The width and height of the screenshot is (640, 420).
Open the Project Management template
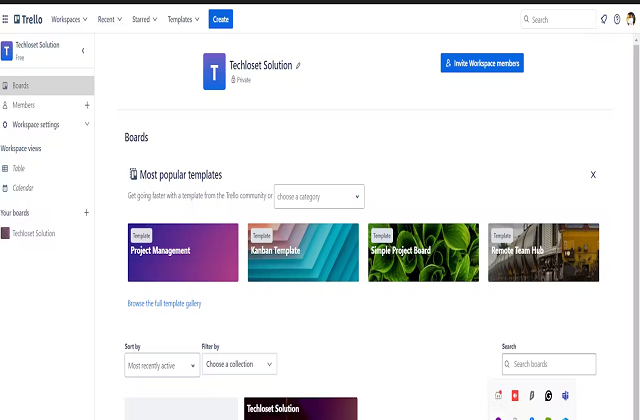point(183,252)
